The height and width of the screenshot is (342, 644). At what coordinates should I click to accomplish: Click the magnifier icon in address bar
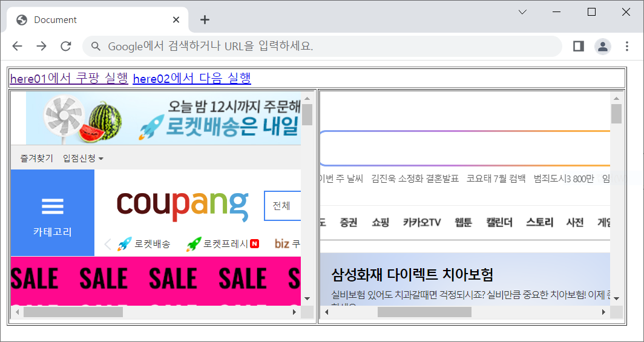click(96, 46)
